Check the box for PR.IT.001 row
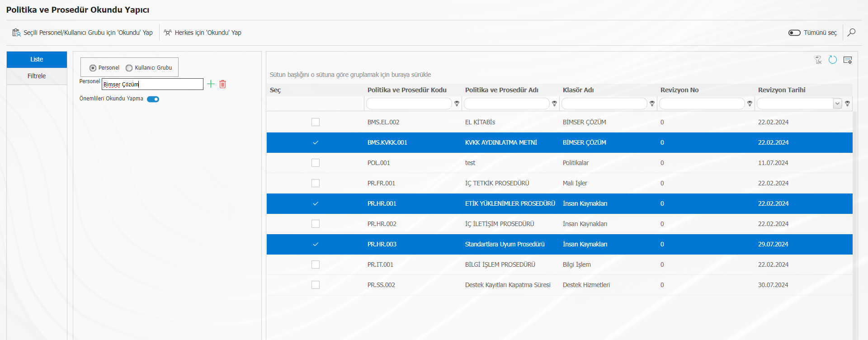 [316, 264]
